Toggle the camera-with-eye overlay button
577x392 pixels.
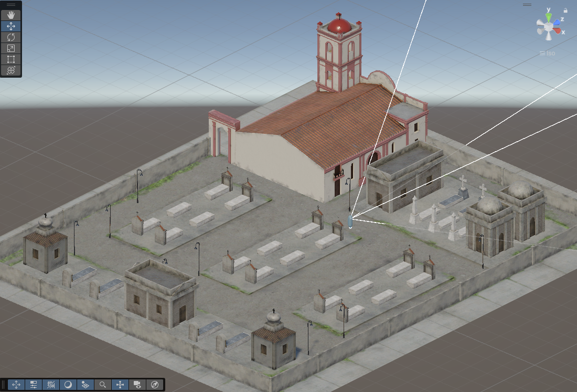point(137,385)
